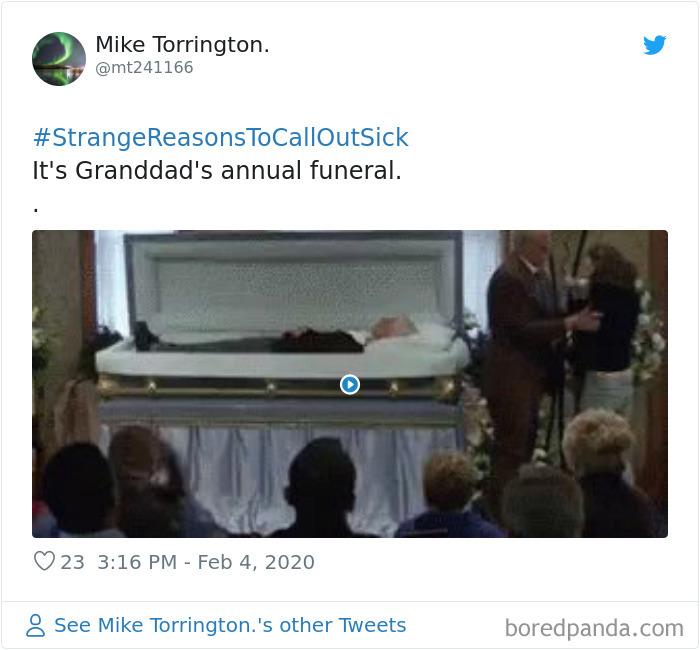Click the heart like icon
This screenshot has height=650, width=700.
(44, 561)
